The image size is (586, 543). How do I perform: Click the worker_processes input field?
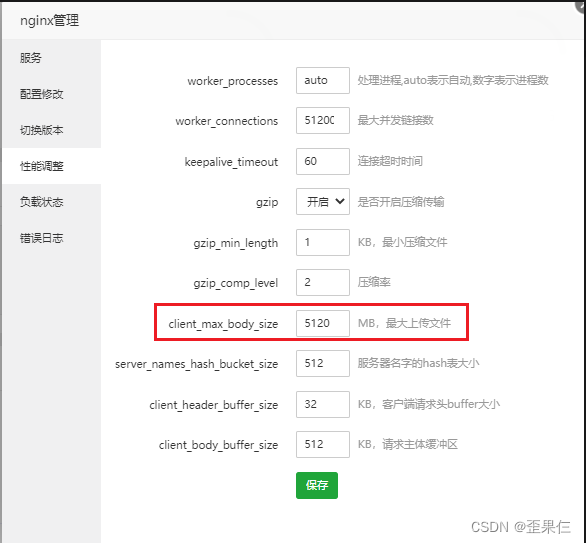323,80
